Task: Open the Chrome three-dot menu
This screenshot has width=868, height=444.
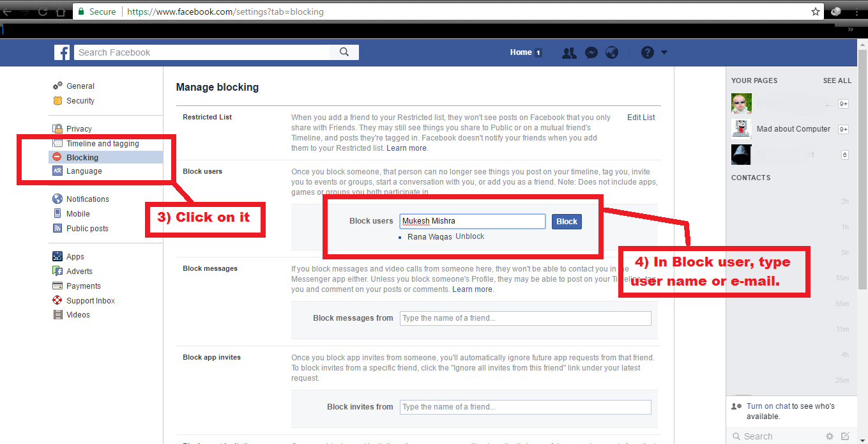Action: pyautogui.click(x=856, y=11)
